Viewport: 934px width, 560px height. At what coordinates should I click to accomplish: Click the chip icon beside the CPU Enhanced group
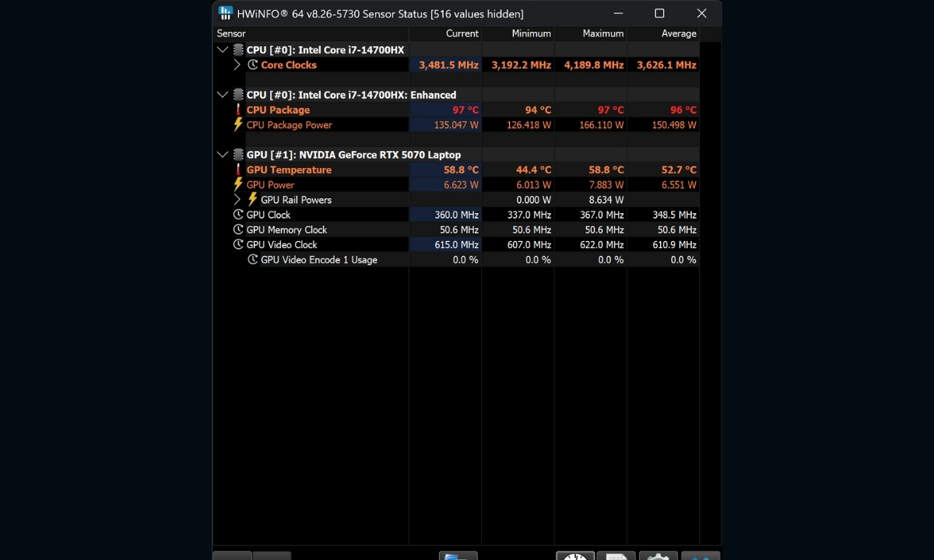click(x=238, y=95)
